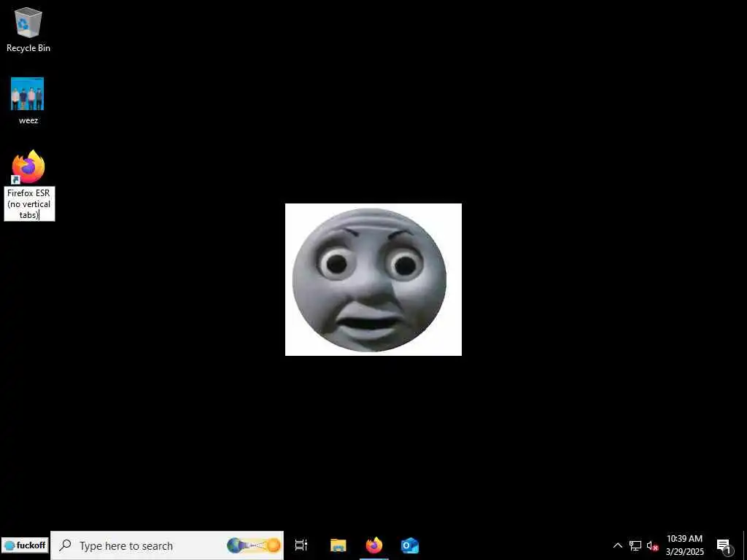Click the Firefox ESR label rename field
The height and width of the screenshot is (560, 747).
[29, 204]
